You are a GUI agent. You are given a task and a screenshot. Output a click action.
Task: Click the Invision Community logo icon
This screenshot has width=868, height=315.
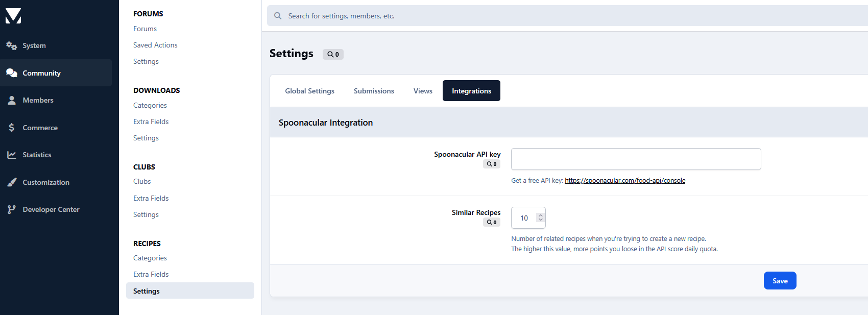13,16
